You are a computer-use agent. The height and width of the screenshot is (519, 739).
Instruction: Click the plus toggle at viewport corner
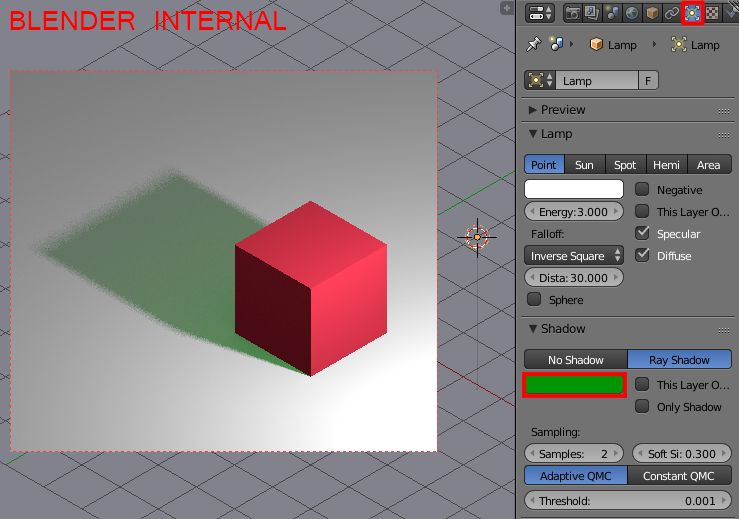click(507, 8)
